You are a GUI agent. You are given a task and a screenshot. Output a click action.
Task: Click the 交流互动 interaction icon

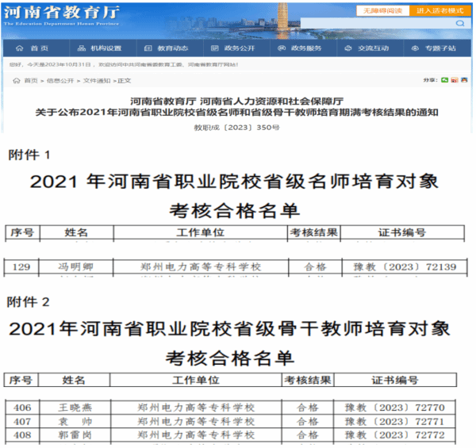point(348,48)
